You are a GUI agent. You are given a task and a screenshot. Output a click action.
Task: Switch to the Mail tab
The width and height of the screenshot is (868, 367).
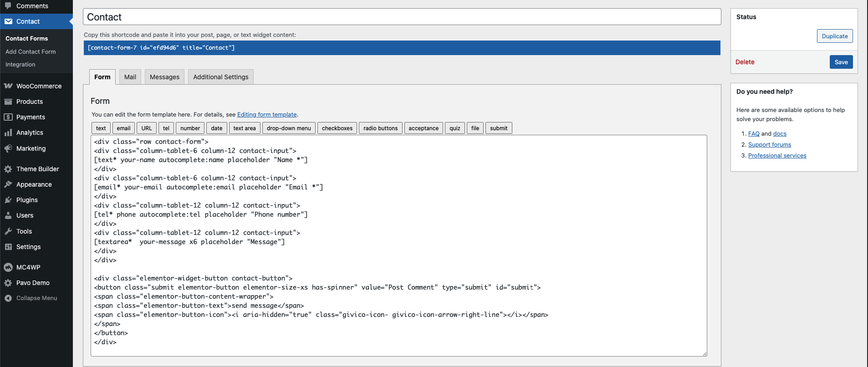click(x=130, y=77)
